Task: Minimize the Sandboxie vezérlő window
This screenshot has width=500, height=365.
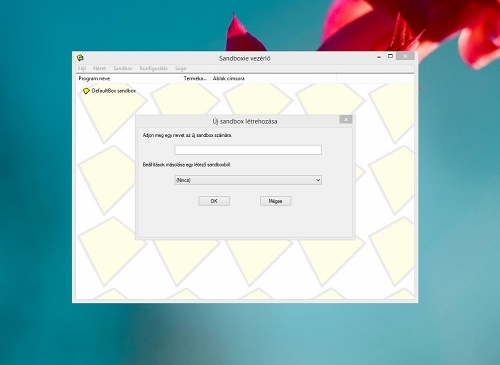Action: pyautogui.click(x=379, y=57)
